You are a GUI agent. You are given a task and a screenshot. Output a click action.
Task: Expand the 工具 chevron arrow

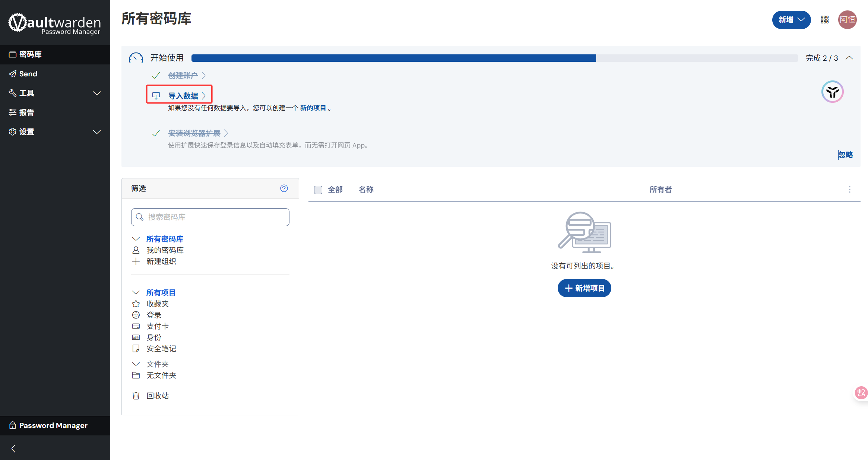click(97, 93)
